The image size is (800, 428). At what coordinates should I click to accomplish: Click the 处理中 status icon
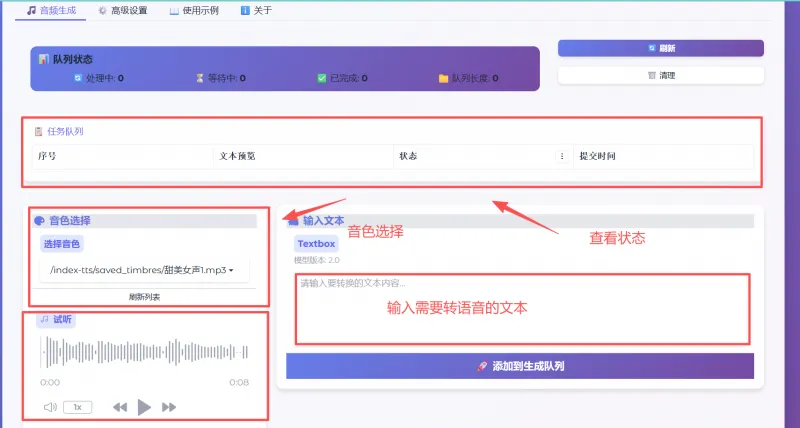pyautogui.click(x=78, y=78)
